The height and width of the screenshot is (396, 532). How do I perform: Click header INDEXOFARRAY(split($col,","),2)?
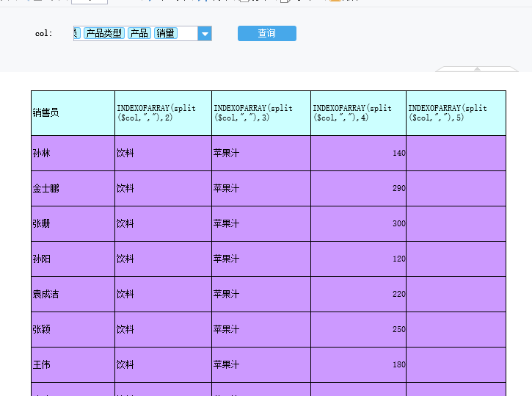point(163,113)
